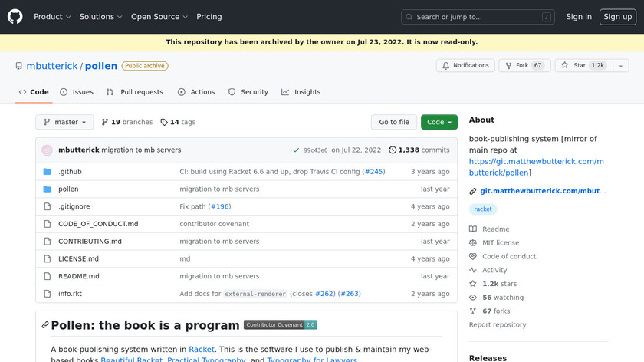
Task: View the 14 tags link
Action: (x=178, y=122)
